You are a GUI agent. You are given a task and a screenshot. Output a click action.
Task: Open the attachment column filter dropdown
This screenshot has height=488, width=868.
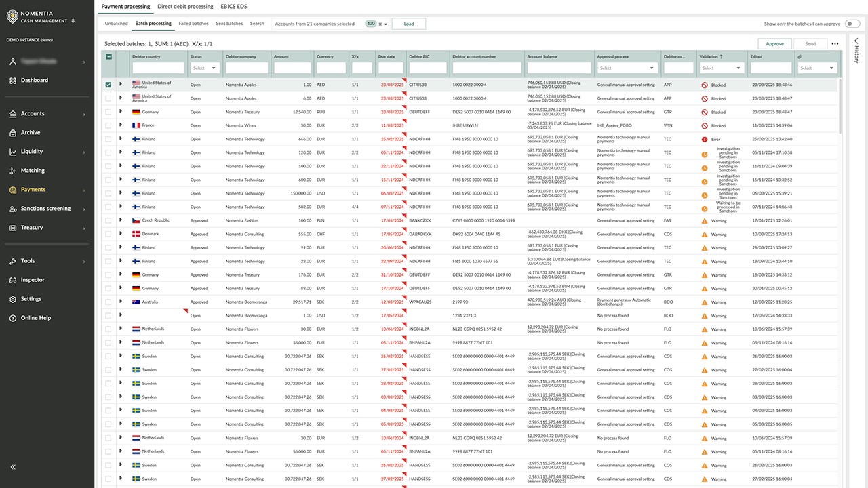[x=816, y=68]
